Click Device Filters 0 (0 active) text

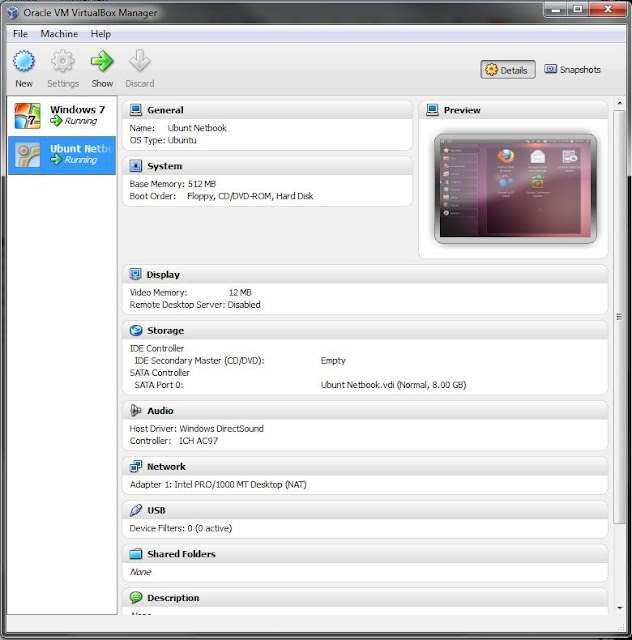(x=180, y=528)
